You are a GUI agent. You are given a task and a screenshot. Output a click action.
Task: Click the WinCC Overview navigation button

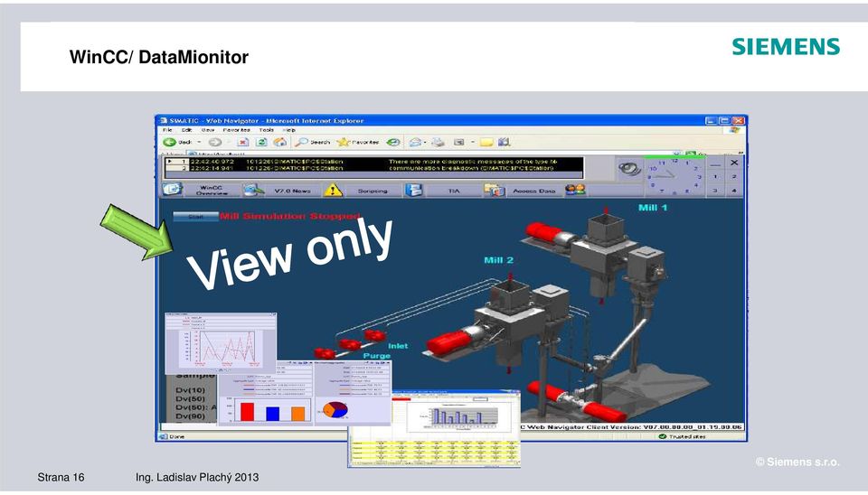[212, 191]
